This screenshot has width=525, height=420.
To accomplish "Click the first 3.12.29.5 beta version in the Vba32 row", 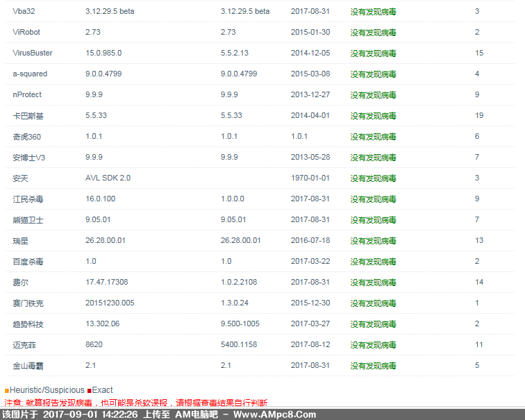I will [x=110, y=11].
